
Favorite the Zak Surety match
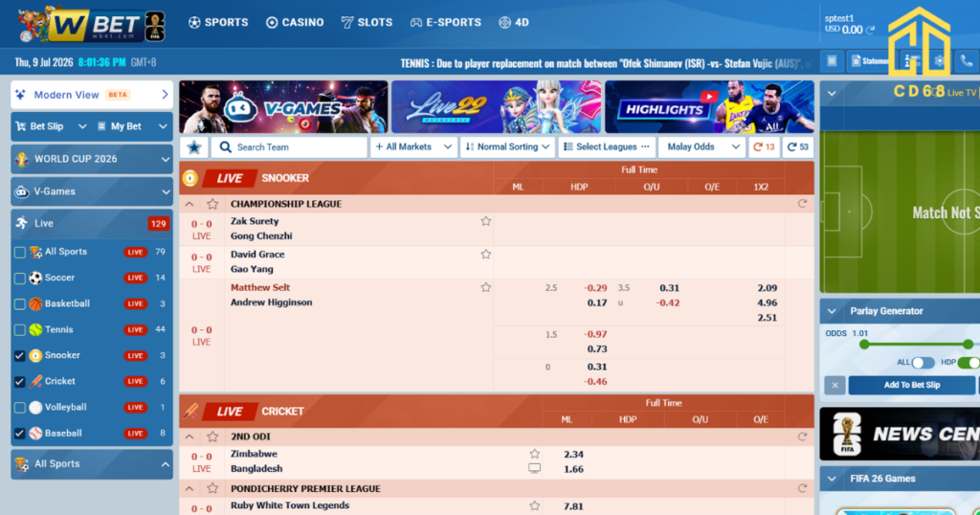[x=485, y=221]
